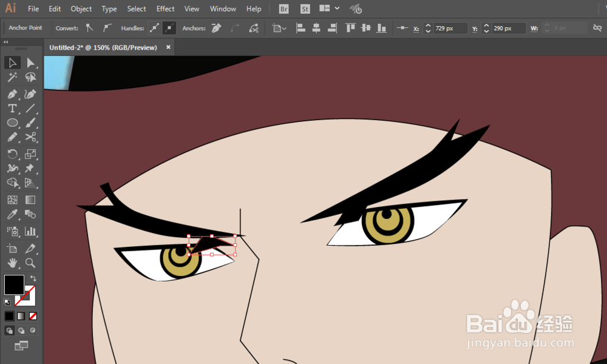
Task: Hide handles for multiple selected anchors
Action: tap(169, 28)
